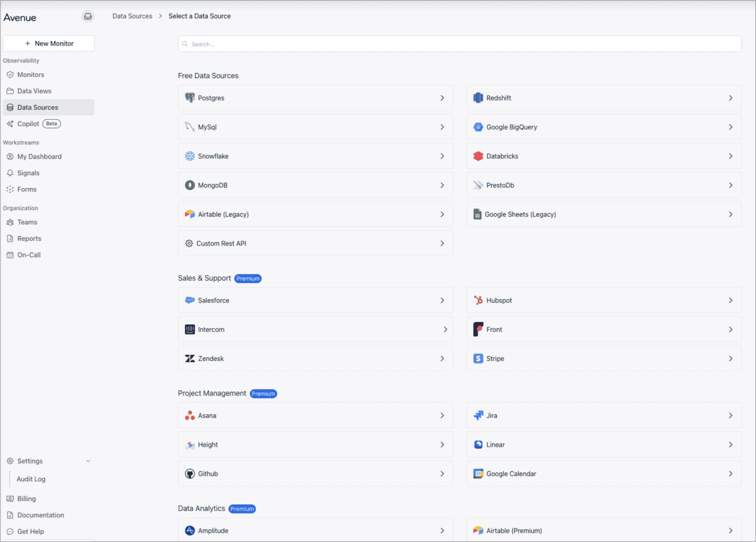Click the Avenue logo text
The image size is (756, 542).
[x=20, y=18]
